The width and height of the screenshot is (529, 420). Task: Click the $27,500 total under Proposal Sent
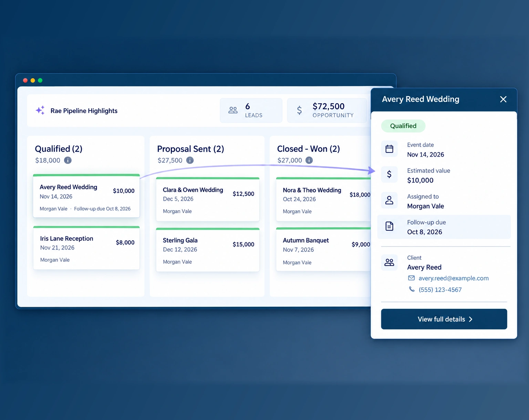170,160
